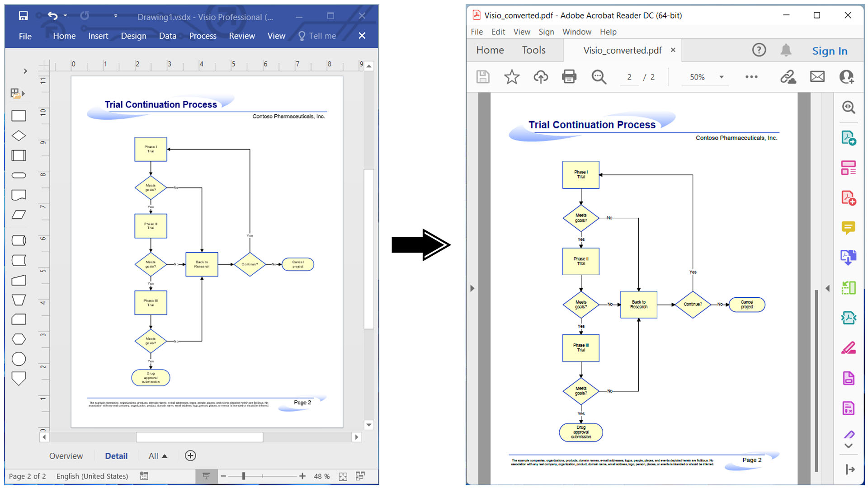
Task: Save the drawing using Visio Quick Access save icon
Action: click(x=23, y=15)
